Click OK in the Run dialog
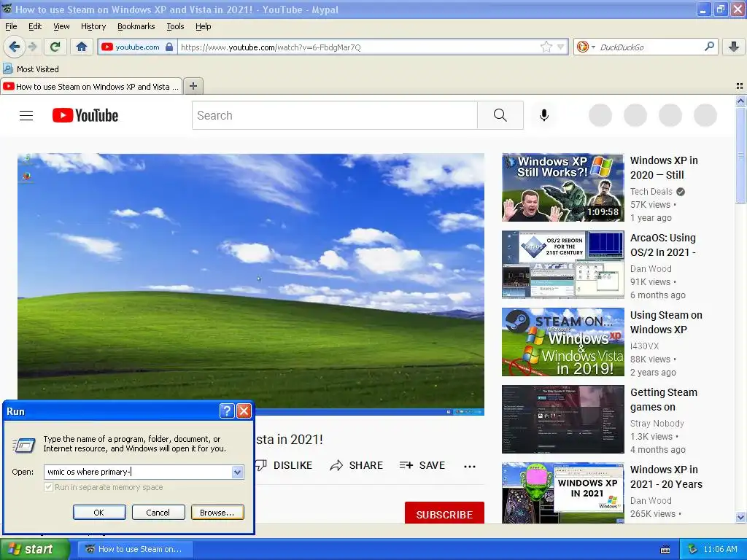The image size is (747, 560). 99,513
